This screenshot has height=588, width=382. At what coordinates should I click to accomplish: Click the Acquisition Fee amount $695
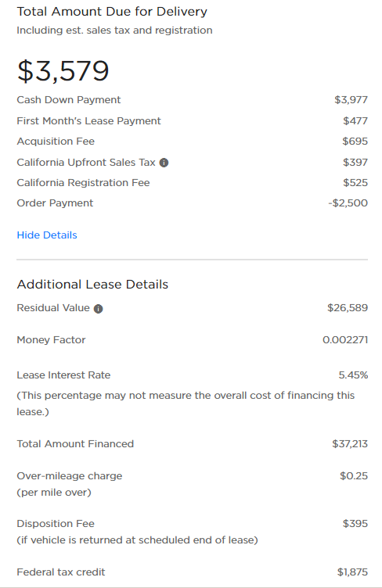(x=355, y=142)
